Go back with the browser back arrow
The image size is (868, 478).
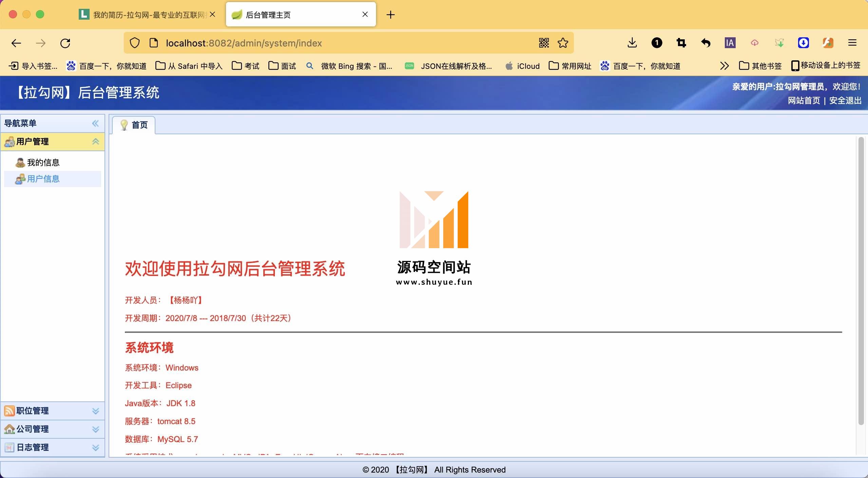pos(16,43)
